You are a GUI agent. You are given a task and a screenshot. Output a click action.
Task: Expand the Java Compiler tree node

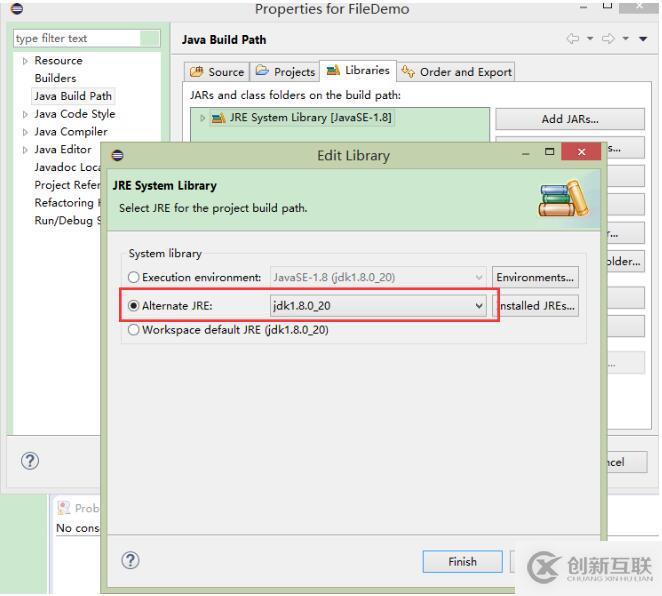pyautogui.click(x=25, y=132)
